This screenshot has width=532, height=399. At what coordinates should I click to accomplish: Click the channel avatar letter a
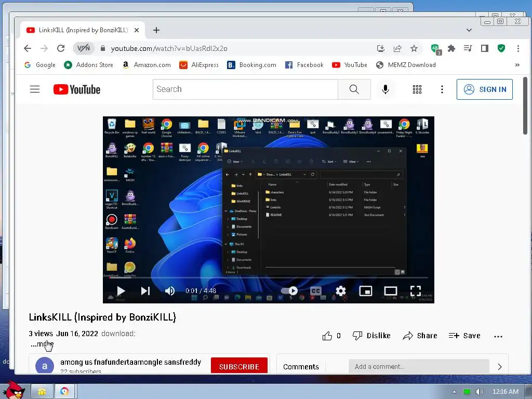(45, 366)
